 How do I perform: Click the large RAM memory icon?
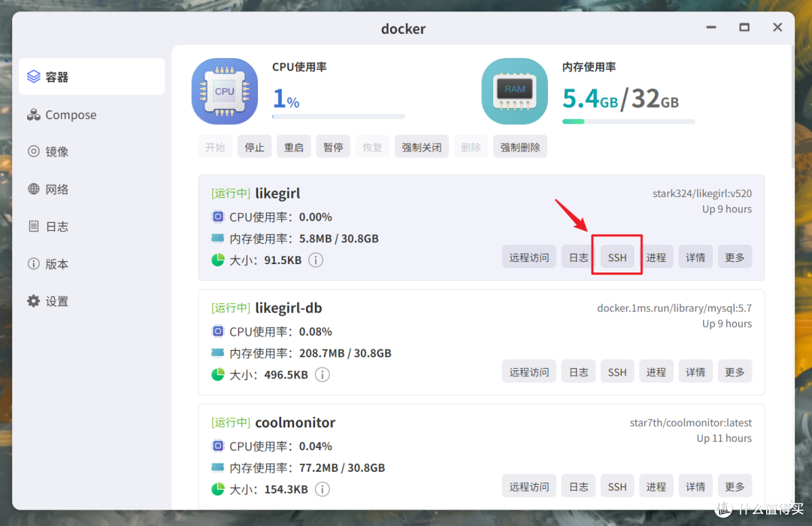pyautogui.click(x=515, y=91)
